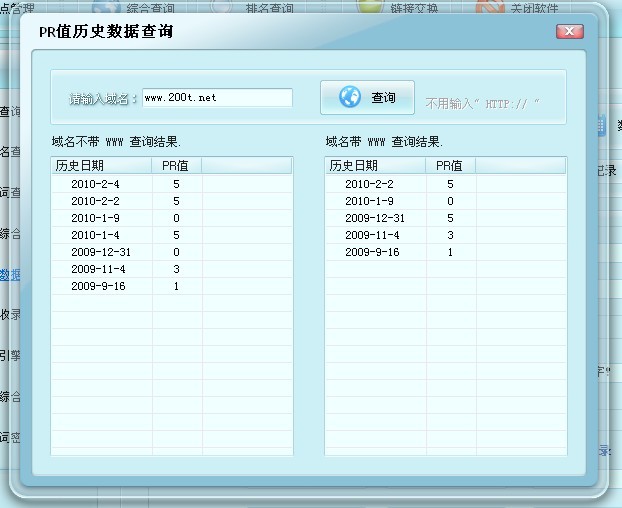622x508 pixels.
Task: Click right table 历史日期 column header
Action: click(375, 165)
